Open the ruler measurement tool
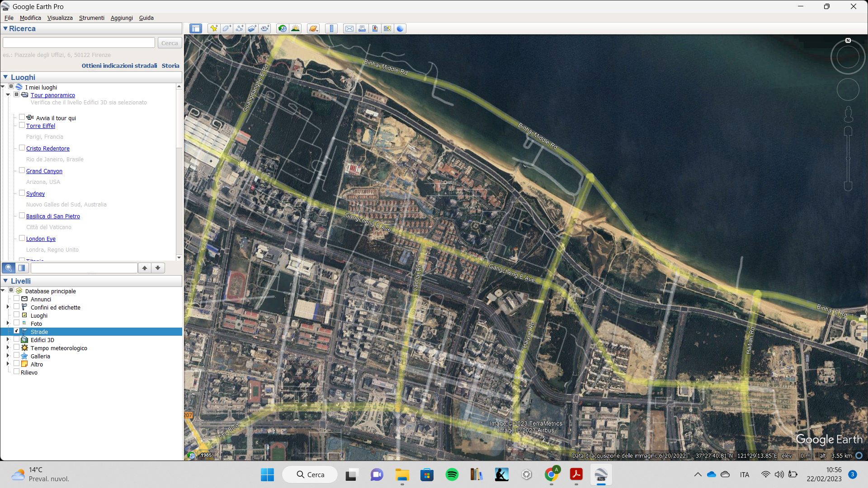 point(331,28)
